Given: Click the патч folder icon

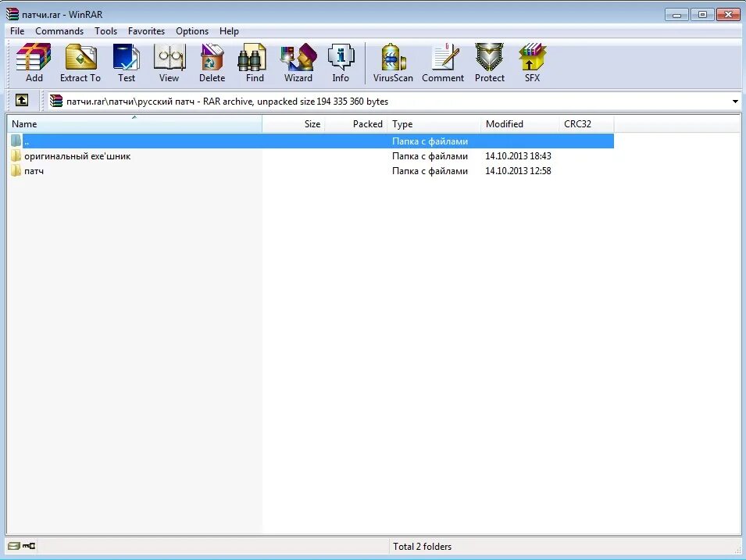Looking at the screenshot, I should coord(16,171).
